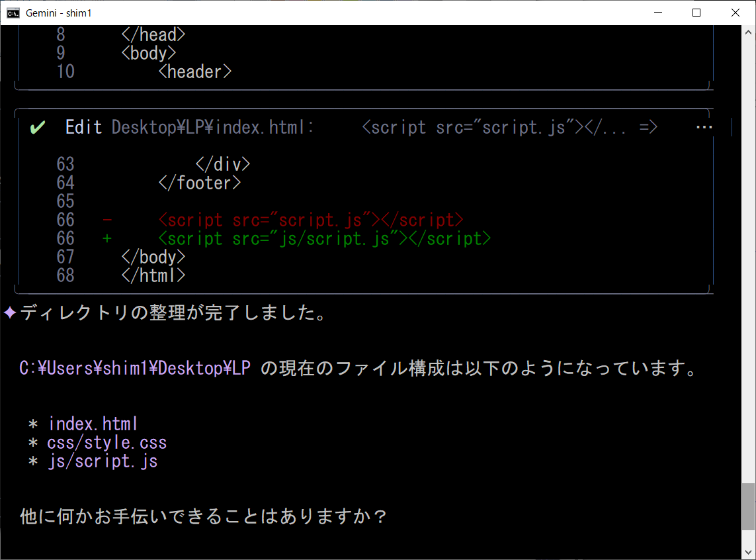Maximize the Gemini window
756x560 pixels.
[x=696, y=13]
